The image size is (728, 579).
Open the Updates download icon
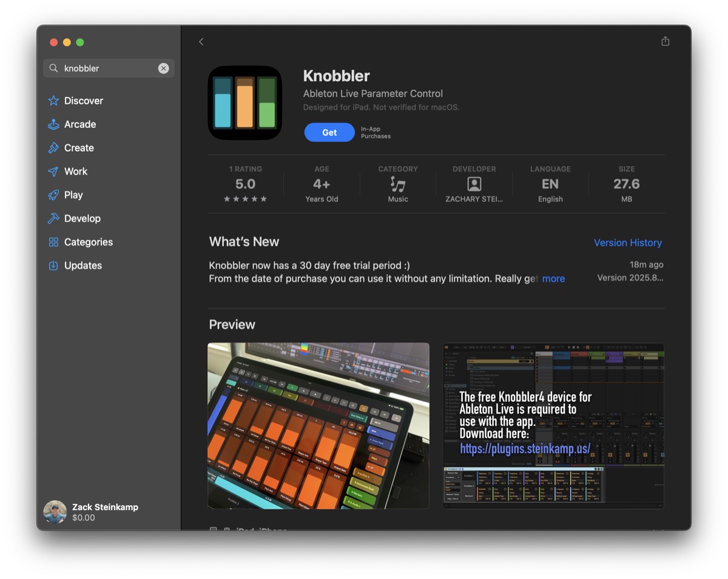[x=53, y=266]
